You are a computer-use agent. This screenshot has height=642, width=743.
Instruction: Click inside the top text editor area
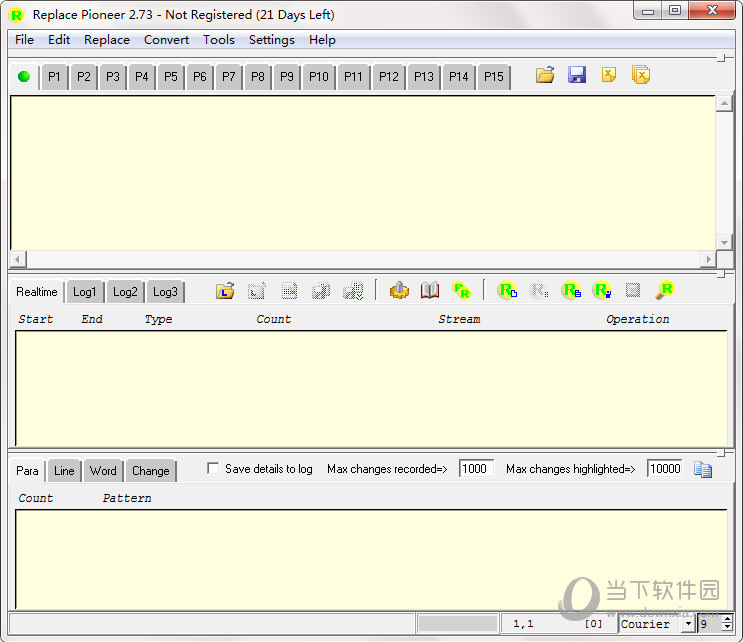click(x=363, y=173)
